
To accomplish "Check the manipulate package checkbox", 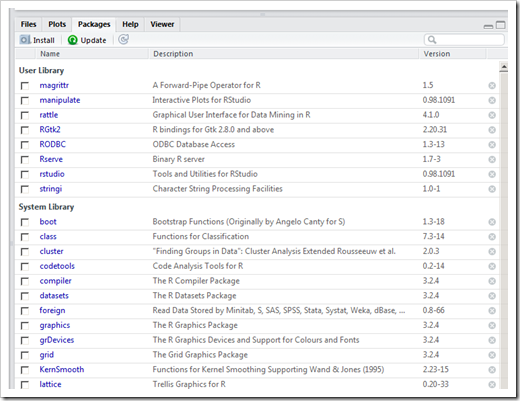I will coord(25,100).
